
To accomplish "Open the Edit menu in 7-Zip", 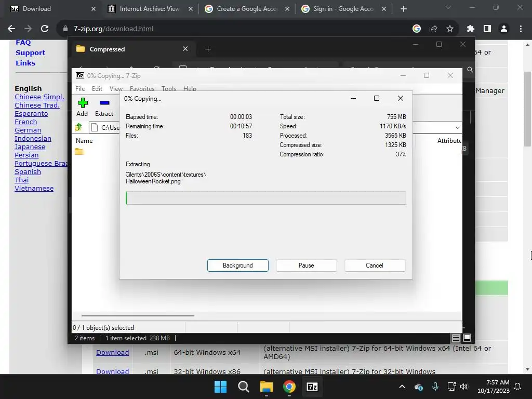I will [x=97, y=88].
